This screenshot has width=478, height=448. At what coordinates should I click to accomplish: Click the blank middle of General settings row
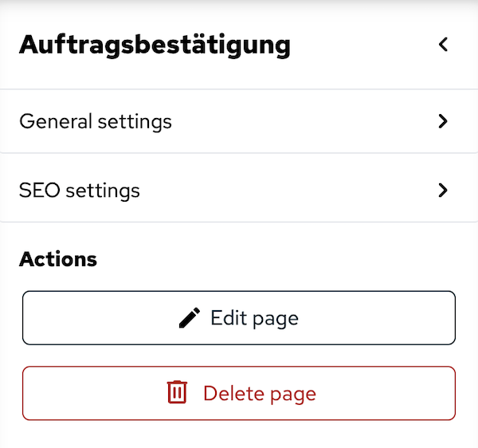coord(303,122)
